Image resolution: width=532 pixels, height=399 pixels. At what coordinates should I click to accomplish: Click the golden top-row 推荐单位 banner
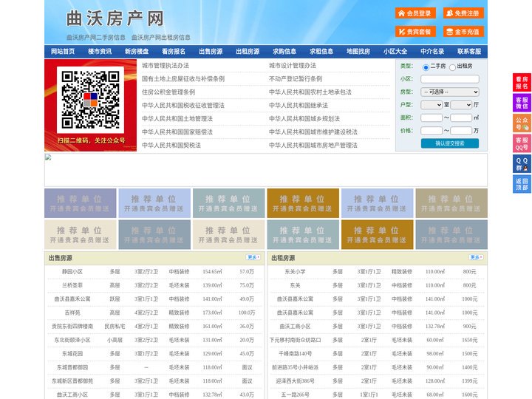303,203
